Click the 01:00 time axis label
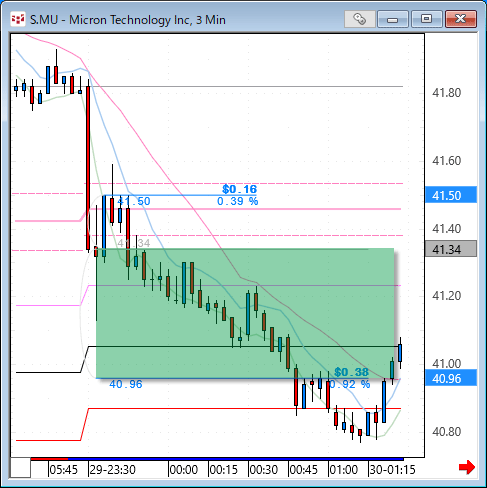The height and width of the screenshot is (488, 487). (x=344, y=470)
